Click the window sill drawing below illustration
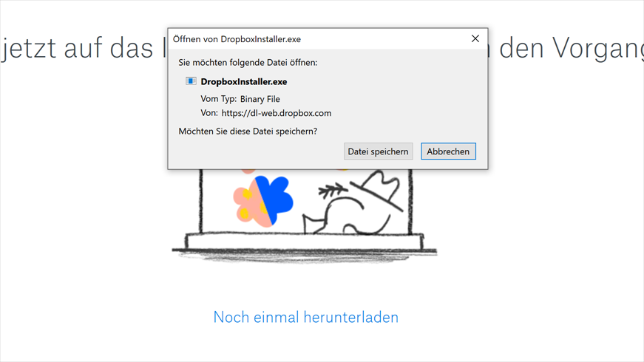This screenshot has width=644, height=362. click(x=305, y=246)
